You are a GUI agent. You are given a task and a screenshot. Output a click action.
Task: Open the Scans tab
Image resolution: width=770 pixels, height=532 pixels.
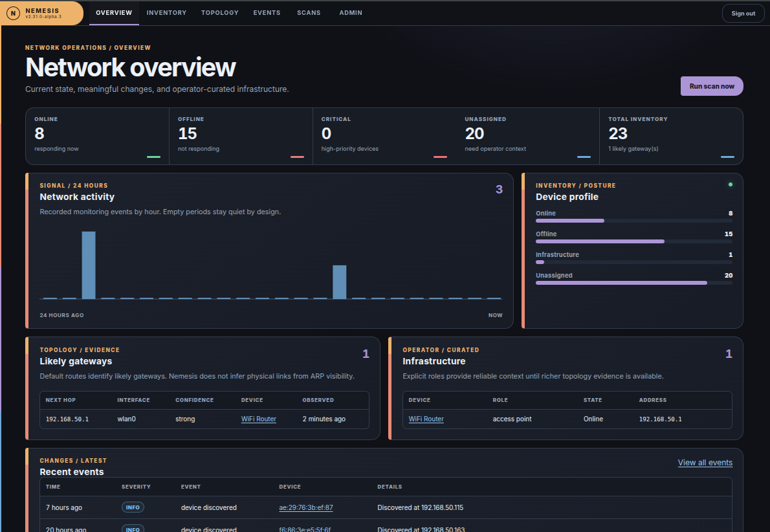[x=309, y=13]
